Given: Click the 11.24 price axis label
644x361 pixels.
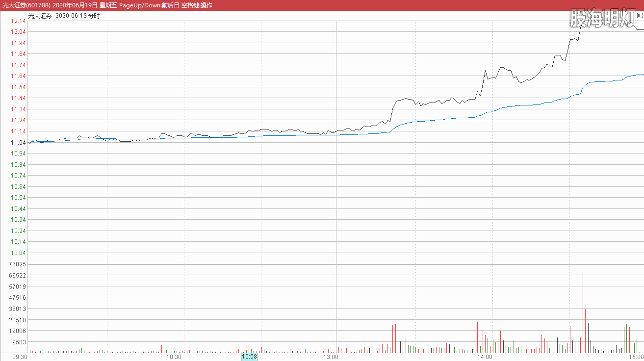Looking at the screenshot, I should [18, 120].
